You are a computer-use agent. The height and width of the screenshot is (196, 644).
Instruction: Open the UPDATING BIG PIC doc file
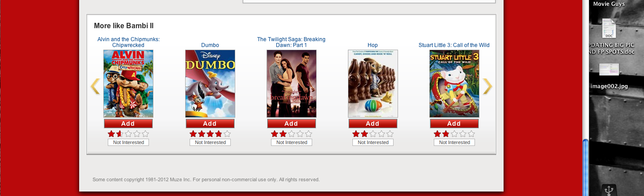point(609,29)
